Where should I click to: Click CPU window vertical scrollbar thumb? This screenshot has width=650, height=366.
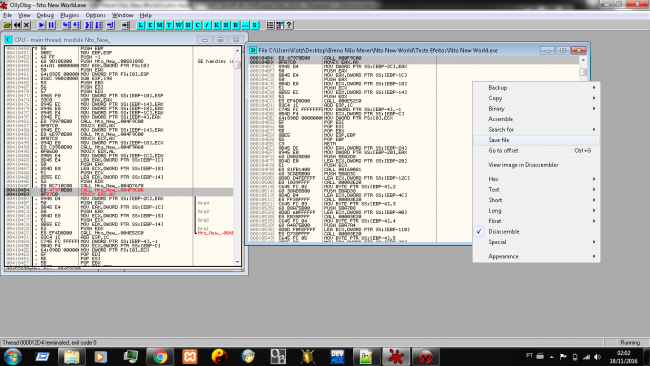coord(238,65)
